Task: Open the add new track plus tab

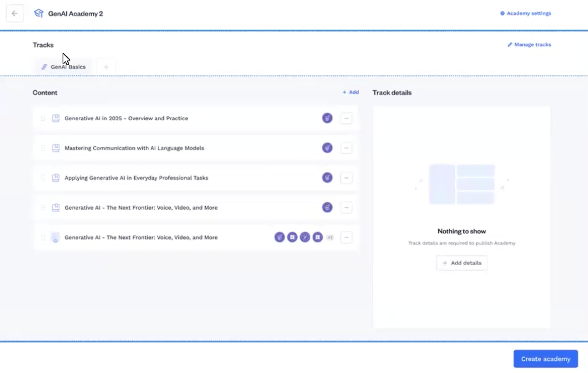Action: click(x=106, y=66)
